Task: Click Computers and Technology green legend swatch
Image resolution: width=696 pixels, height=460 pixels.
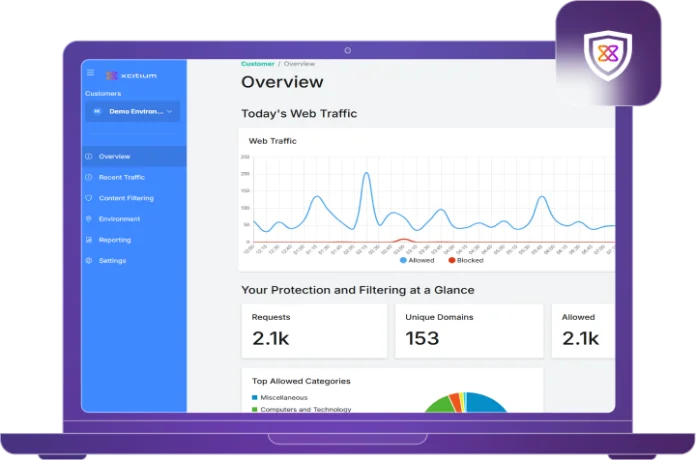Action: [x=254, y=409]
